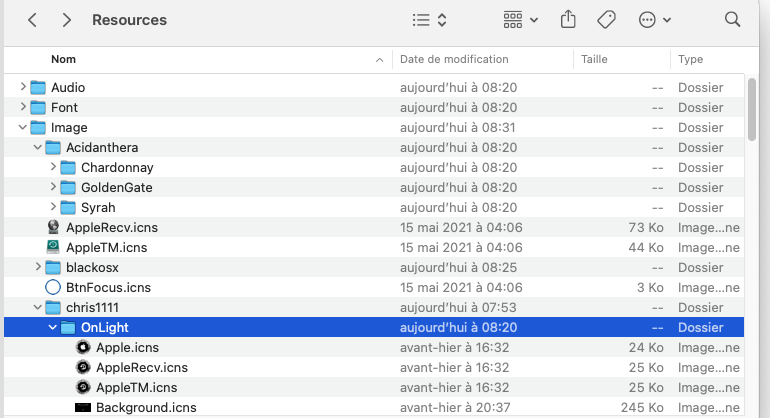770x418 pixels.
Task: Collapse the chris1111 folder
Action: [38, 307]
